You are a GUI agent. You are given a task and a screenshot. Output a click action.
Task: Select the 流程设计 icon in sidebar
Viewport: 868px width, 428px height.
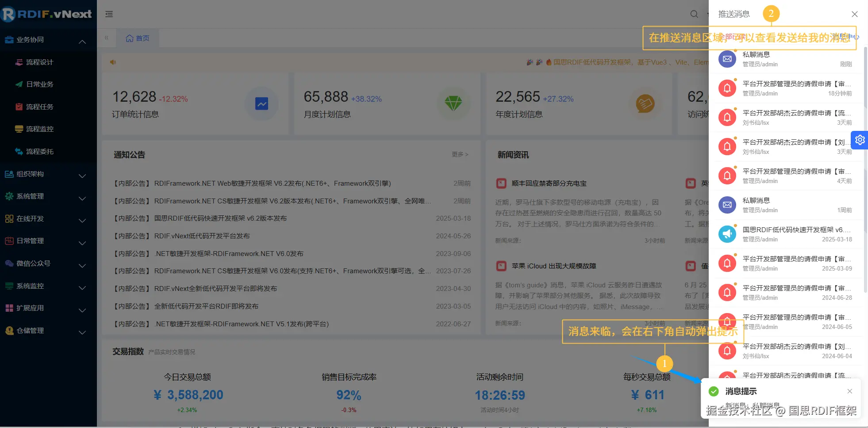pyautogui.click(x=19, y=62)
